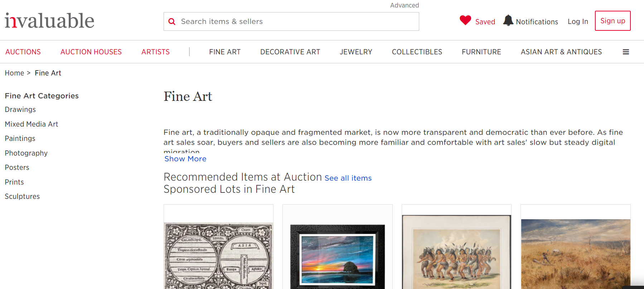This screenshot has width=644, height=289.
Task: Select the Sculptures category
Action: pyautogui.click(x=22, y=196)
